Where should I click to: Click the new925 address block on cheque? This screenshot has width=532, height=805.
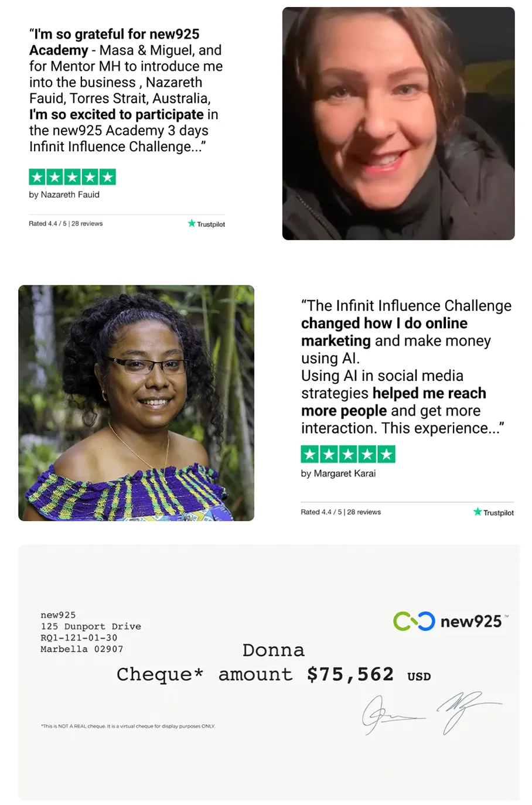(91, 632)
